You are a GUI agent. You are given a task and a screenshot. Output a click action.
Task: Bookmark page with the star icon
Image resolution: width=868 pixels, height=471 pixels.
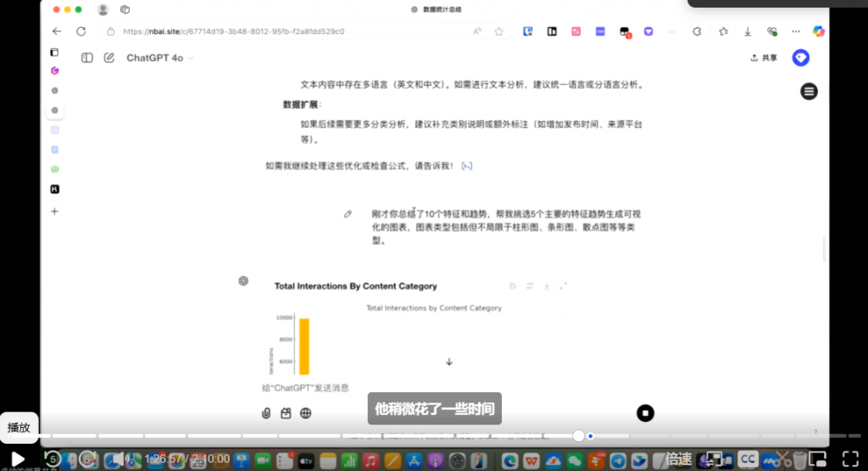[x=498, y=31]
